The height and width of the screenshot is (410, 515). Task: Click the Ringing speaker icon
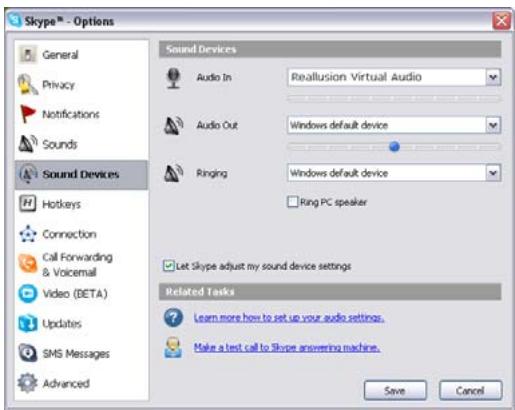point(174,173)
